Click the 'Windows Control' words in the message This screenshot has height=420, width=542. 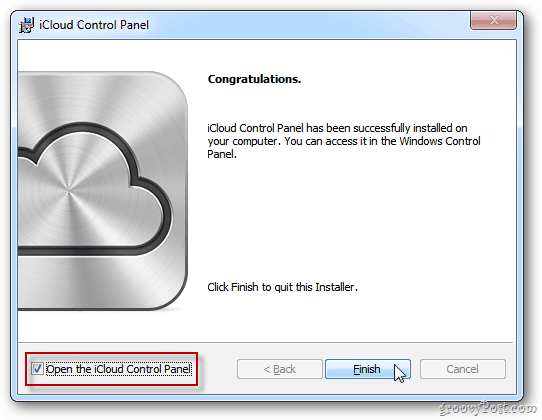coord(440,141)
